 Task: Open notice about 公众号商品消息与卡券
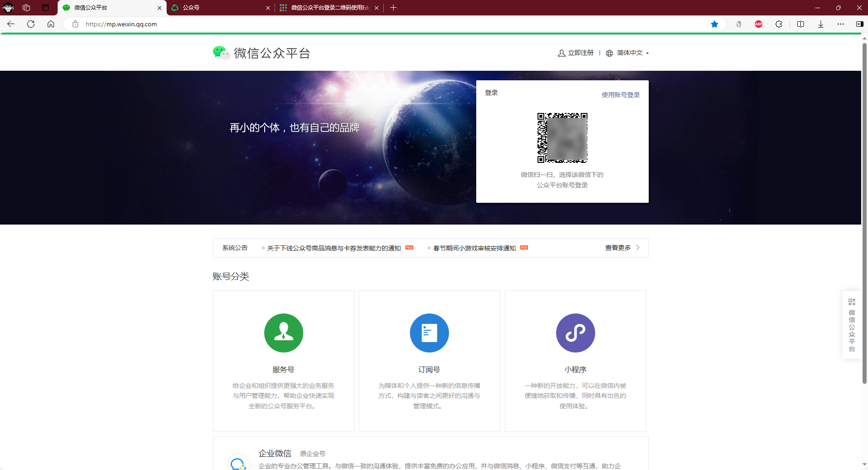coord(334,248)
